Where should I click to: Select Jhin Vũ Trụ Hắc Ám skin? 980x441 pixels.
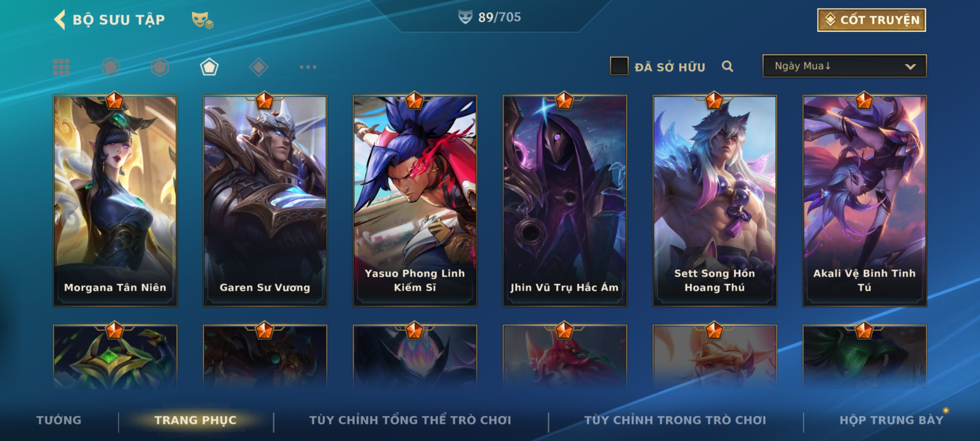point(565,201)
